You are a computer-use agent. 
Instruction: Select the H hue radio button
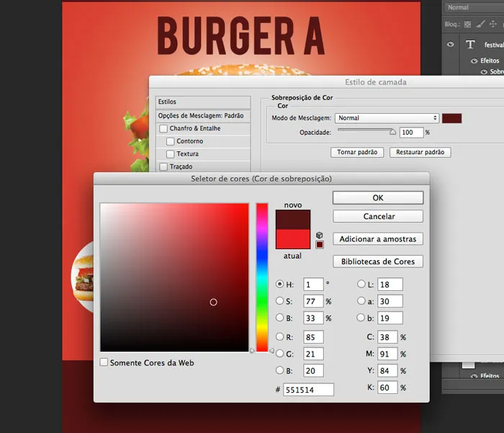(279, 284)
